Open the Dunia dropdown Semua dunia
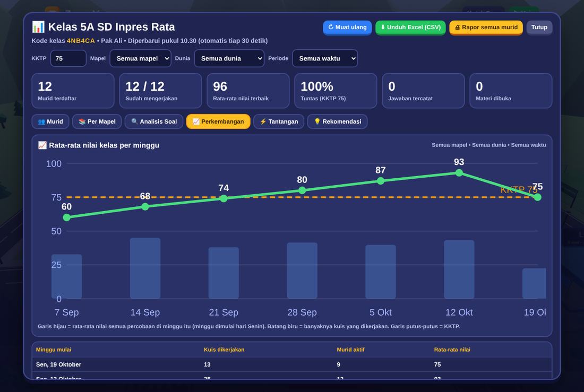 229,58
